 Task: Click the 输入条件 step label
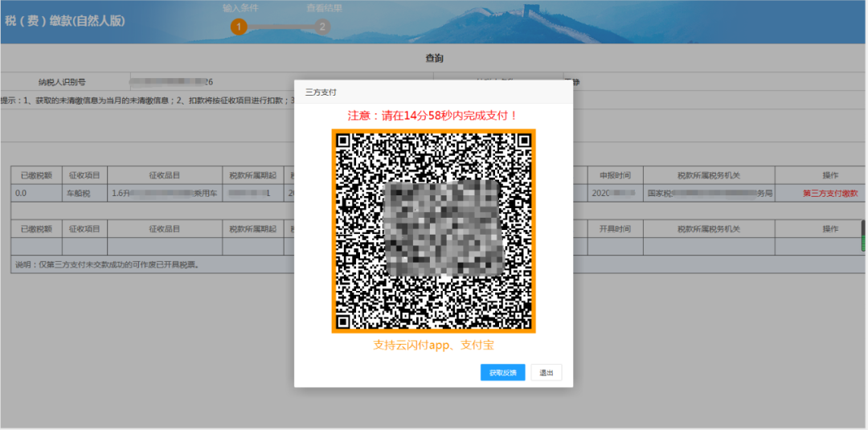click(x=240, y=8)
